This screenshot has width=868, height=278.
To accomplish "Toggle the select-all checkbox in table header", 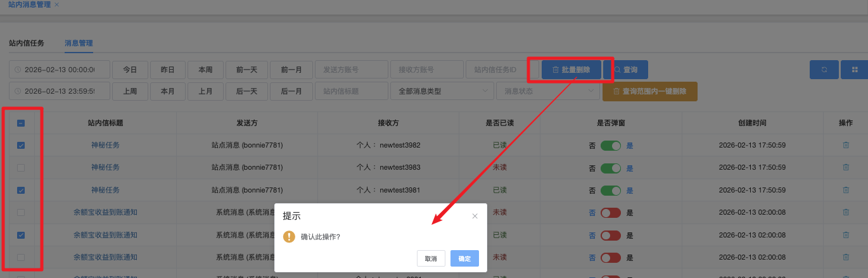I will 21,123.
